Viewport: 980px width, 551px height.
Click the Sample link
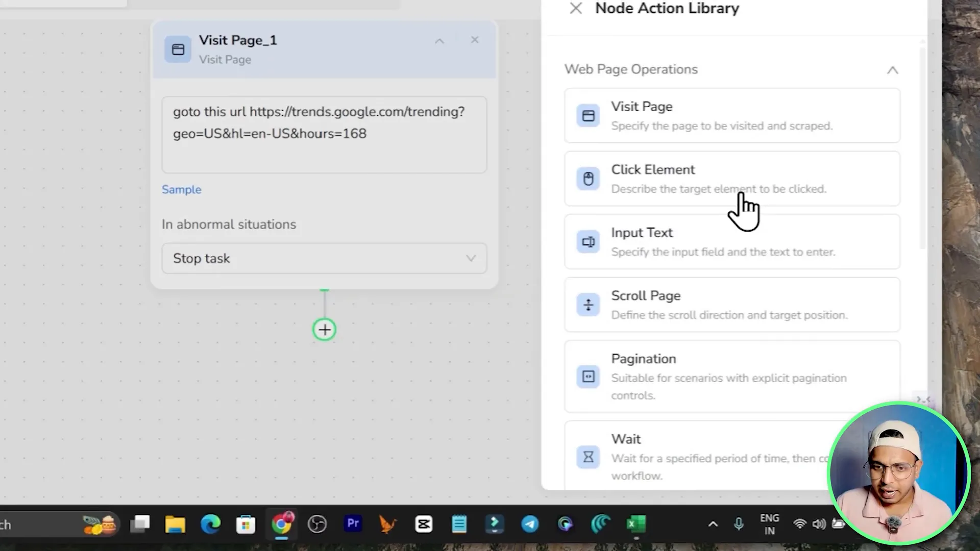(181, 189)
